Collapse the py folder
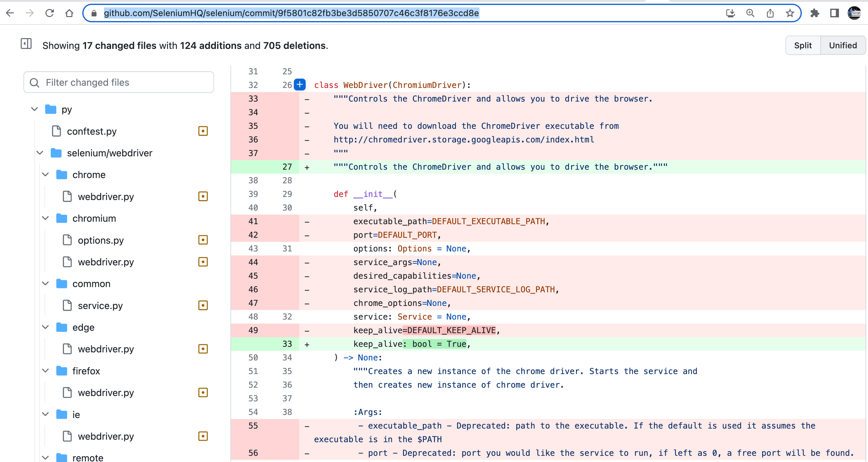This screenshot has height=462, width=868. coord(34,109)
